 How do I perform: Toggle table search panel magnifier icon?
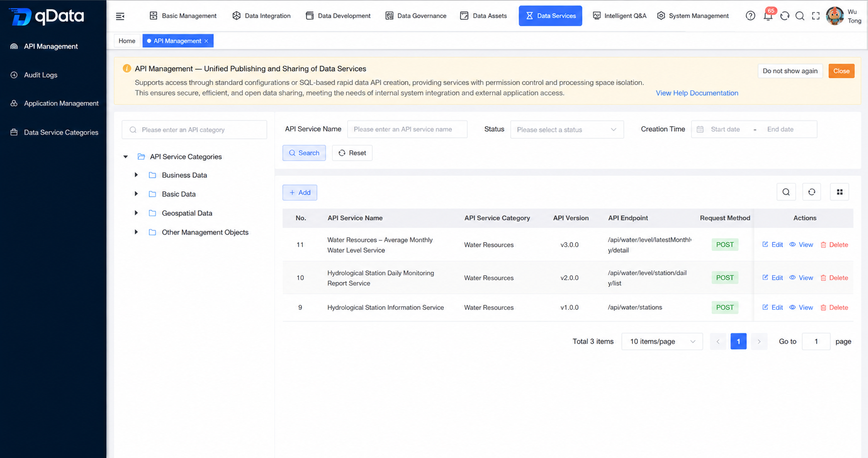tap(786, 192)
